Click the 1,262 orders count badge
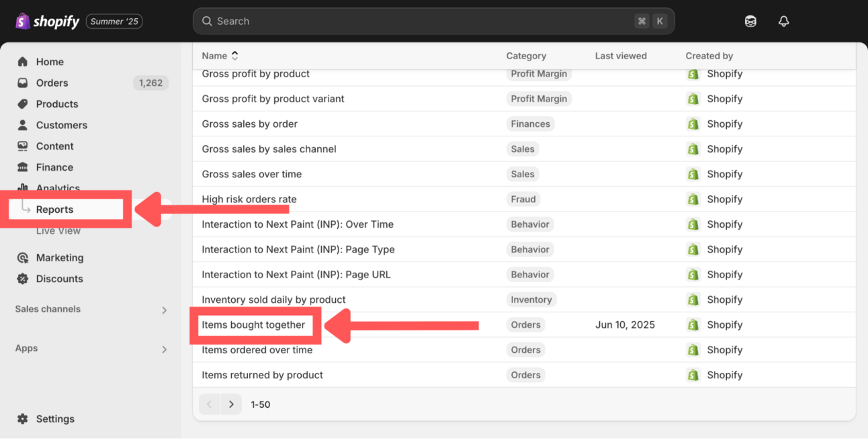868x440 pixels. [x=150, y=83]
